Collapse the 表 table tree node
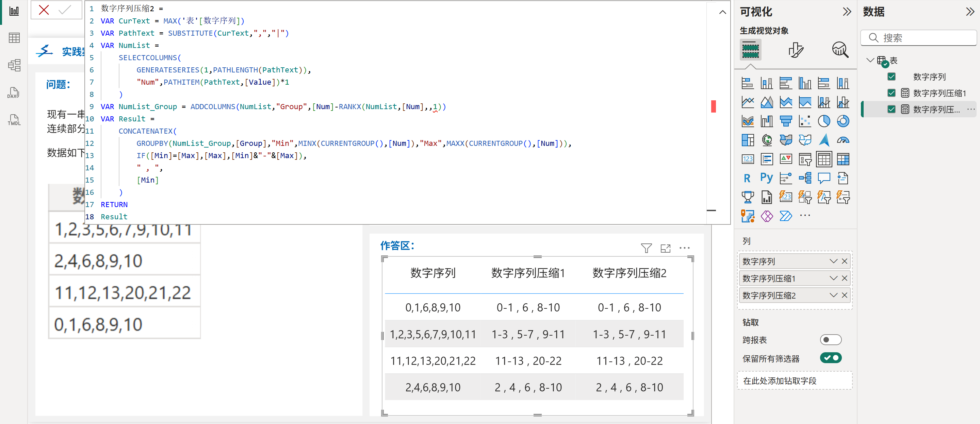 tap(870, 60)
